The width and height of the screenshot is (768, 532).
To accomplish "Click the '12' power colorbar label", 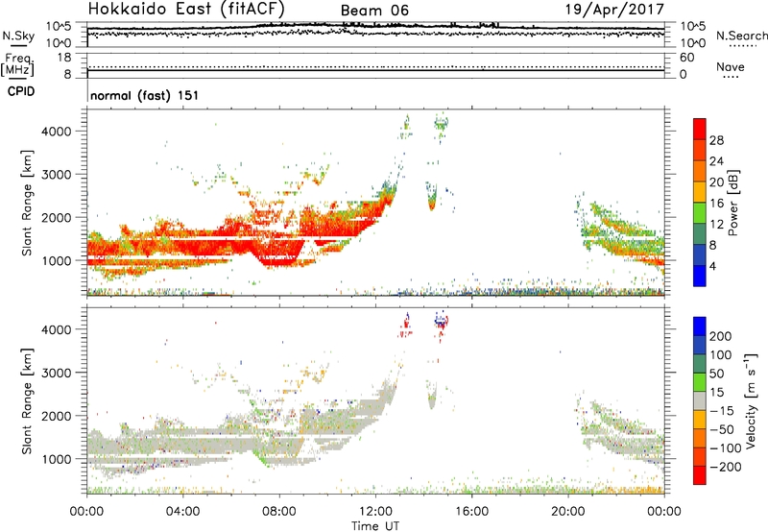I will point(716,225).
